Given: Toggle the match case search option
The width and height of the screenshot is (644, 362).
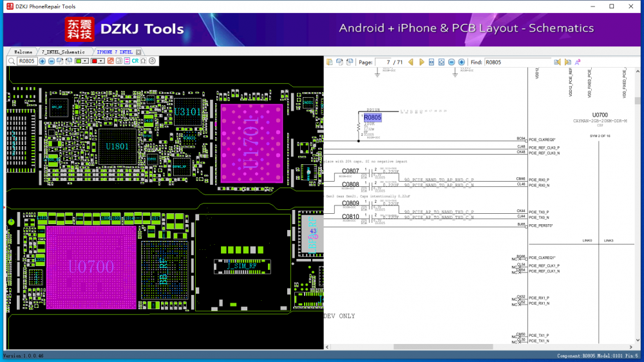Looking at the screenshot, I should 578,62.
